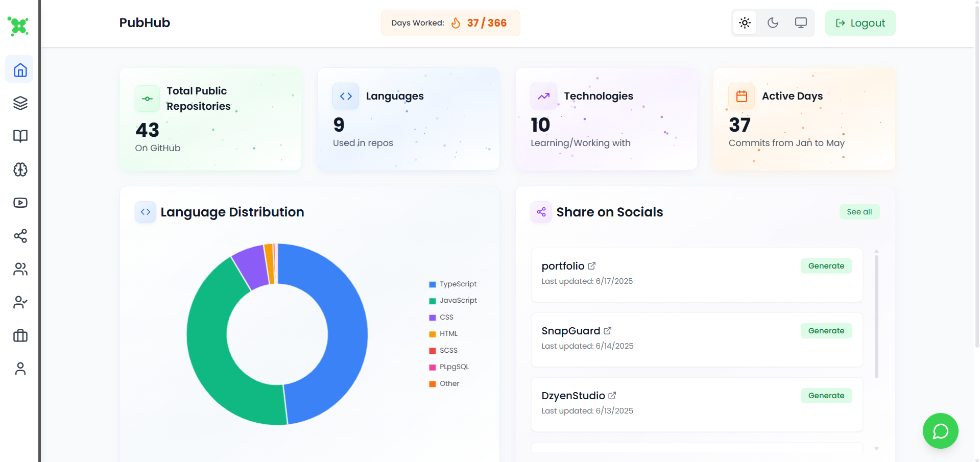Screen dimensions: 980x462
Task: Click the flame icon in Days Worked
Action: 456,23
